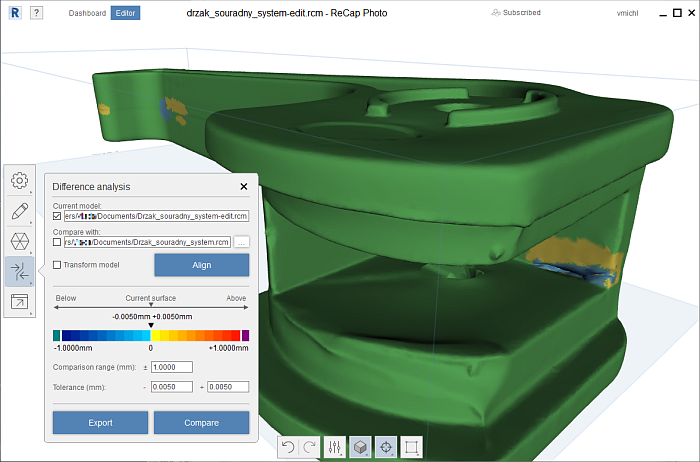The image size is (700, 462).
Task: Redo the last undone action
Action: [x=309, y=446]
